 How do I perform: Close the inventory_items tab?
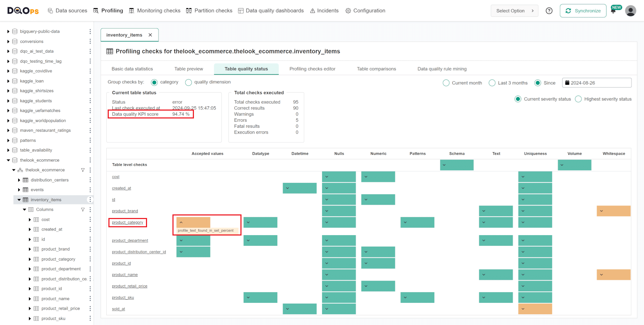150,35
